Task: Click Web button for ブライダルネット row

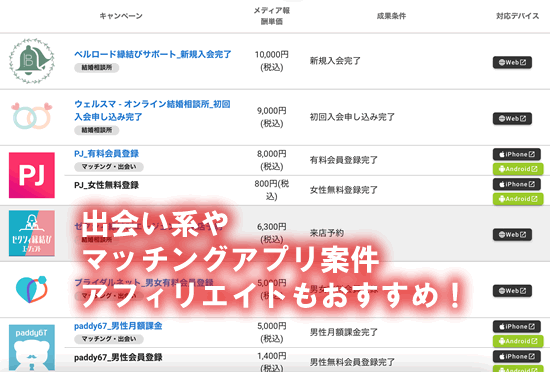Action: coord(512,291)
